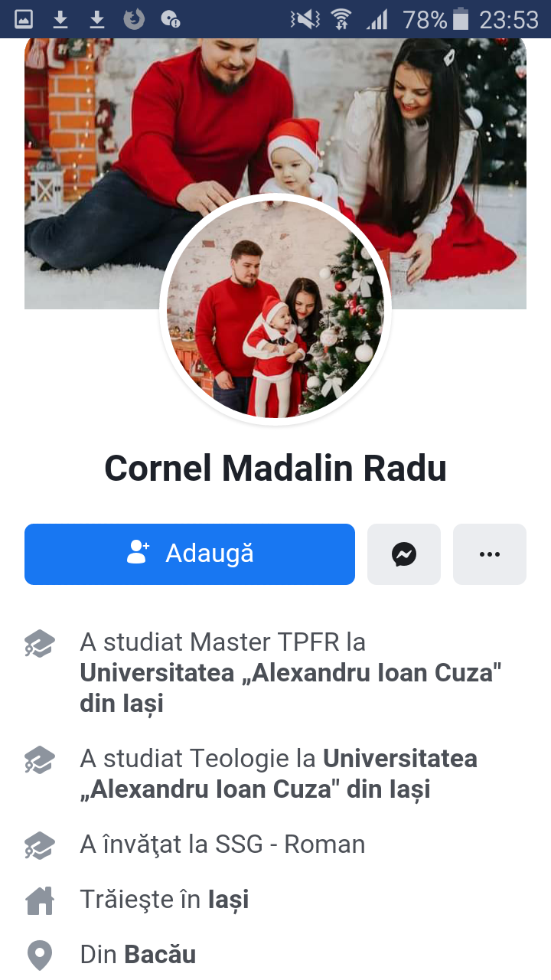
Task: Open the three-dots more options button
Action: (x=490, y=554)
